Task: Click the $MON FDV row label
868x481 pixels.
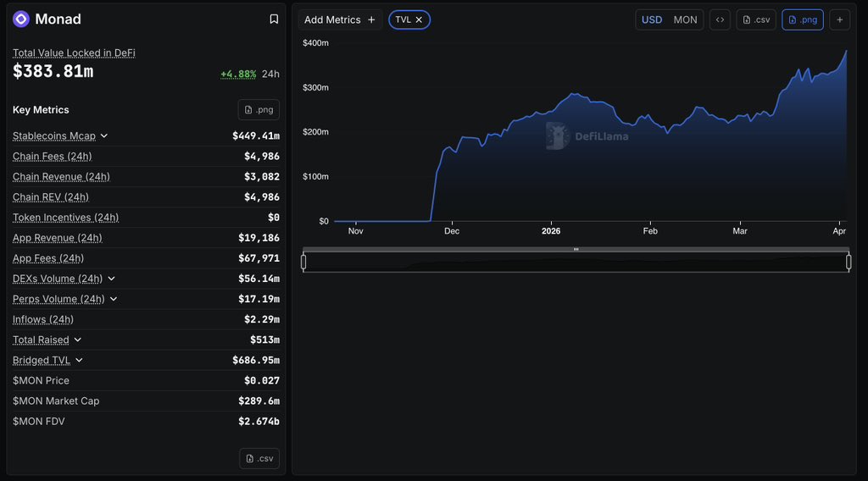Action: [x=39, y=422]
